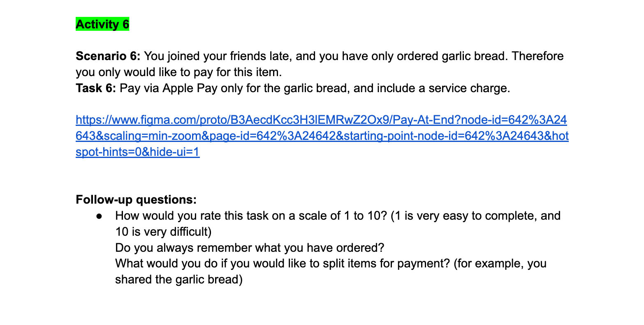Screen dimensions: 644x325
Task: Click the final line shared the garlic bread)
Action: pos(179,280)
